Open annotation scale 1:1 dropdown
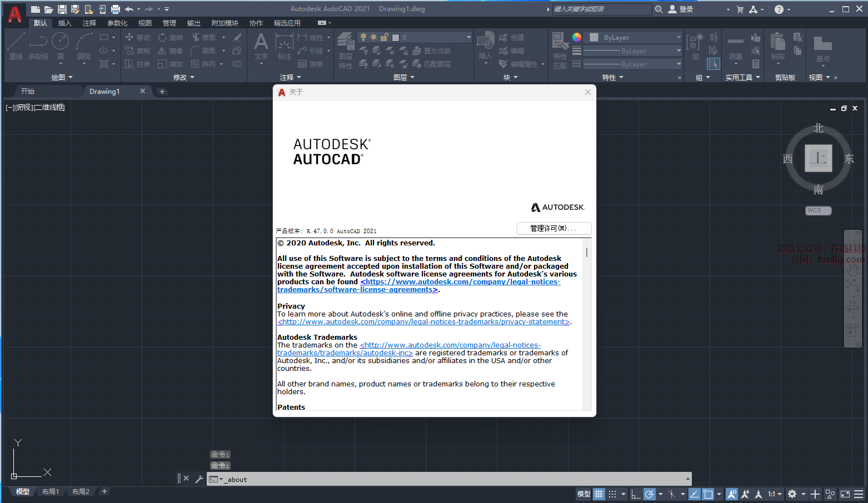Viewport: 868px width, 503px height. 775,494
